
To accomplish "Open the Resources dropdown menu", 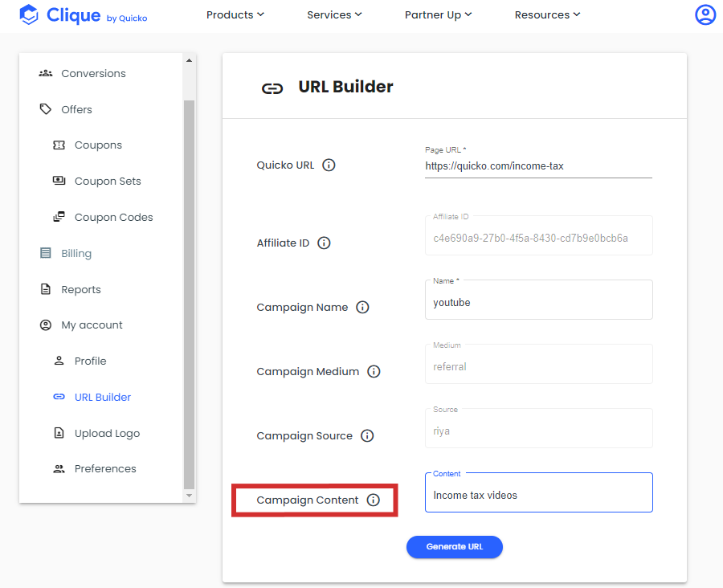I will click(x=547, y=14).
